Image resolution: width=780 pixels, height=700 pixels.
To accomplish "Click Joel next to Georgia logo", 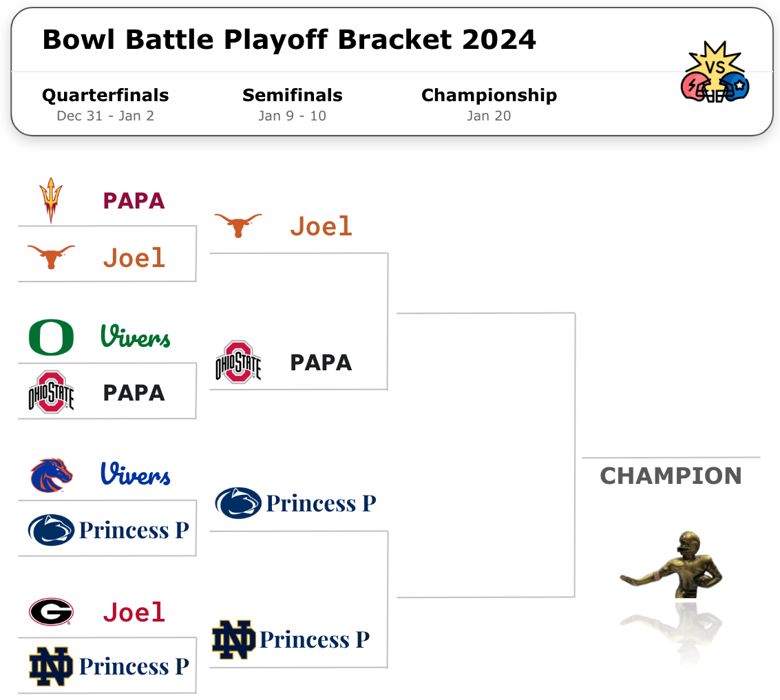I will tap(134, 612).
